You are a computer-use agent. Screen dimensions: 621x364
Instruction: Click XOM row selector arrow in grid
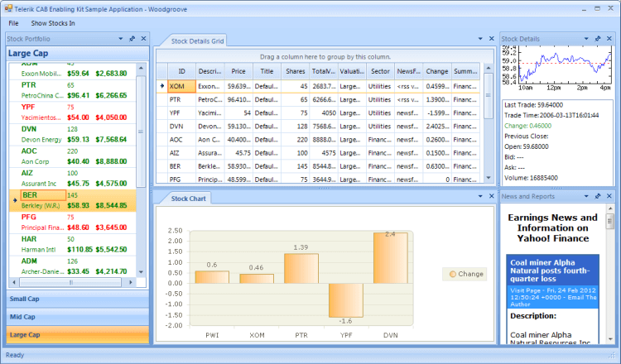point(162,86)
